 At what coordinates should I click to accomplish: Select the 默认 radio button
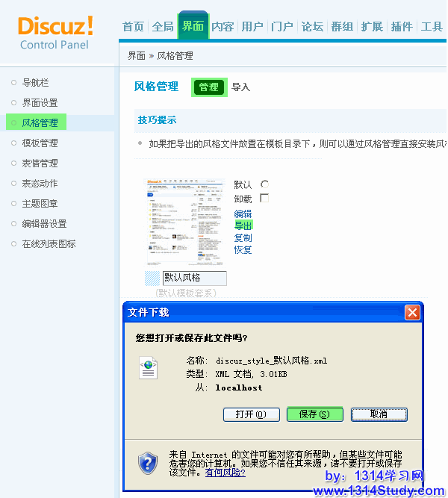(264, 184)
